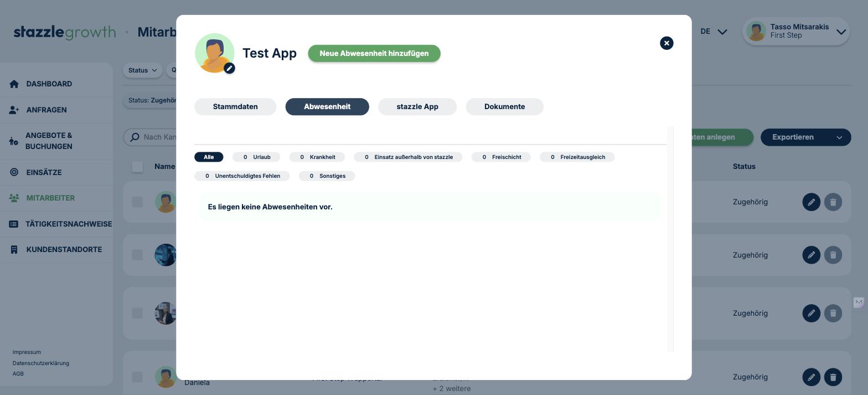868x395 pixels.
Task: Delete the first employee row
Action: 833,202
